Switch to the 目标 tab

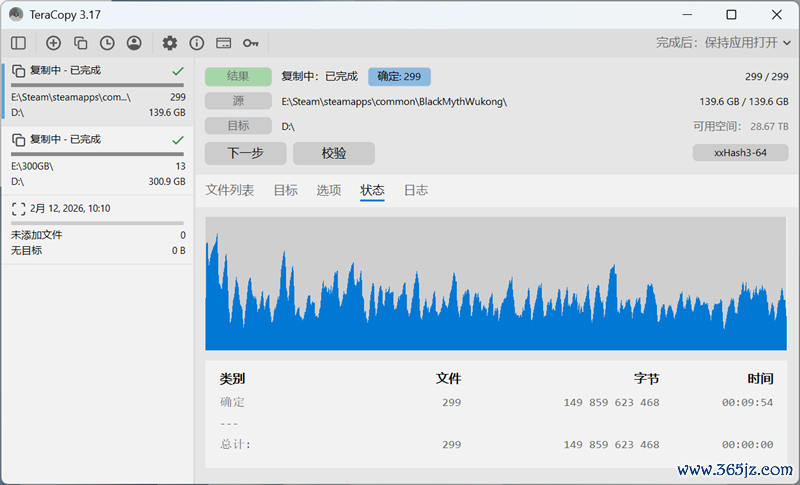click(x=285, y=190)
